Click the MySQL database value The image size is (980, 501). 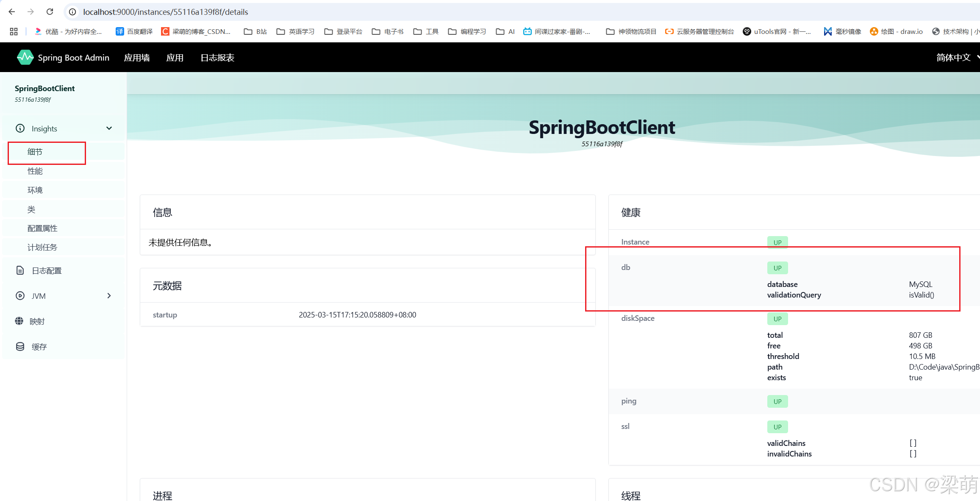coord(921,284)
